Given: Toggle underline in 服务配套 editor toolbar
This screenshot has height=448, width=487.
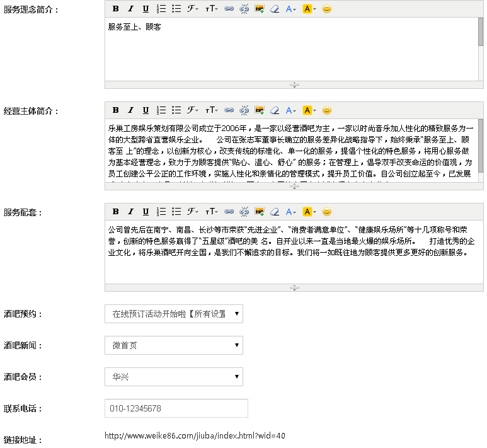Looking at the screenshot, I should 146,212.
